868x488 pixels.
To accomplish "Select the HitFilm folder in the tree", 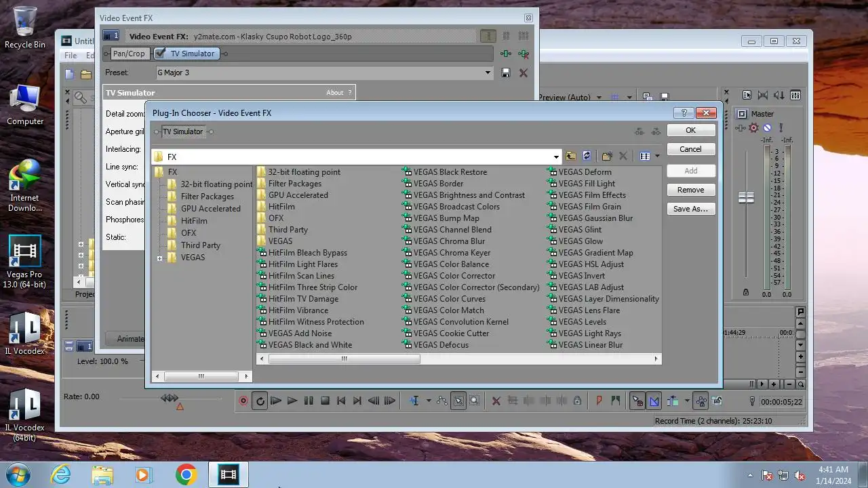I will (x=194, y=221).
